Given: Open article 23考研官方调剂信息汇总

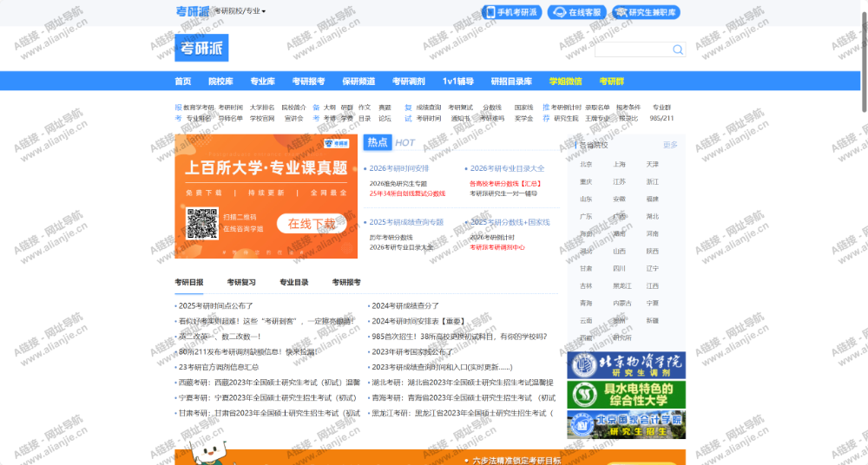Looking at the screenshot, I should pos(219,367).
